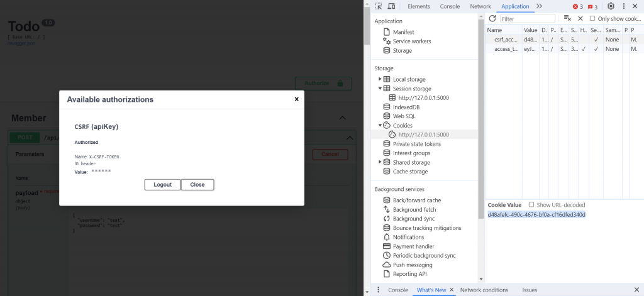Open Manifest in Application section

pos(403,32)
